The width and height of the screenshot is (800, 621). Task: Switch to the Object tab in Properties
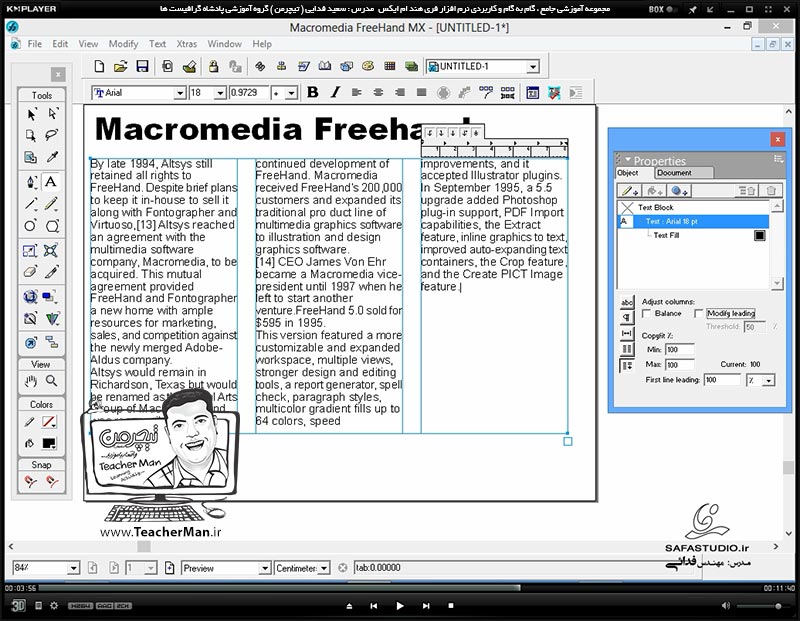pyautogui.click(x=628, y=173)
